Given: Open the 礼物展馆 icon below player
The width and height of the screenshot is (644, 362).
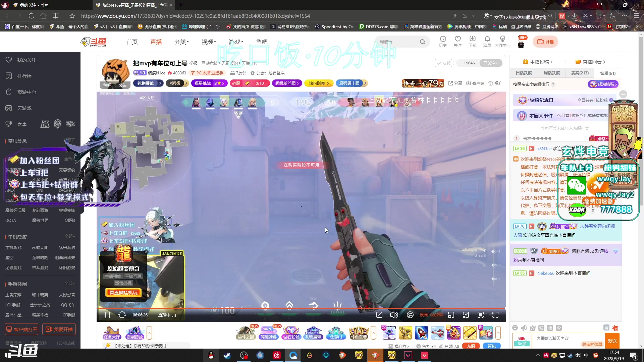Looking at the screenshot, I should coord(313,333).
